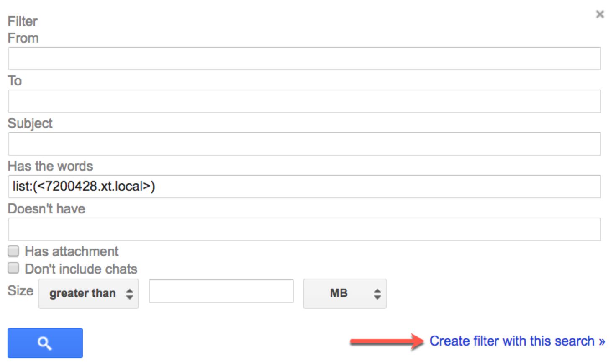Click the "Has the words" field containing list text
Screen dimensions: 616x364
click(304, 187)
